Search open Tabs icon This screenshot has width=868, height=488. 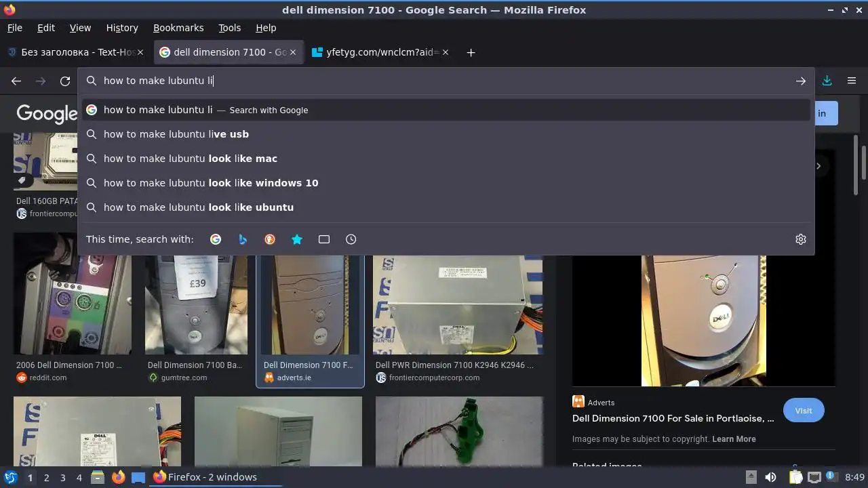click(324, 239)
